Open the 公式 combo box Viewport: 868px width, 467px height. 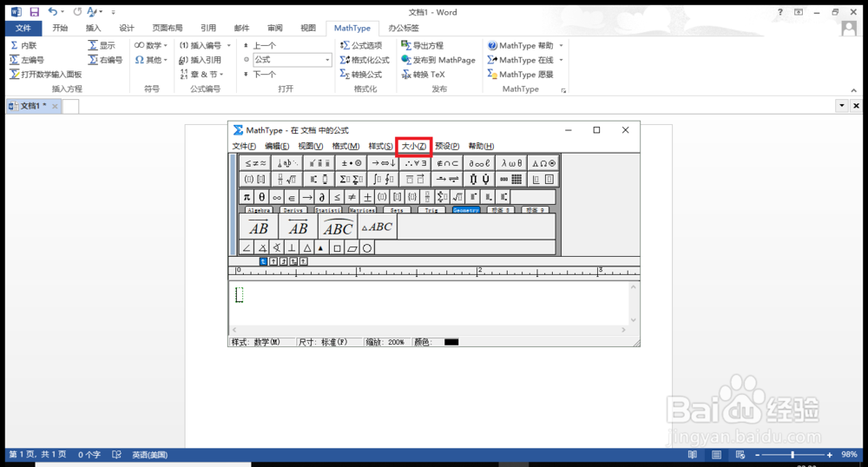click(292, 60)
